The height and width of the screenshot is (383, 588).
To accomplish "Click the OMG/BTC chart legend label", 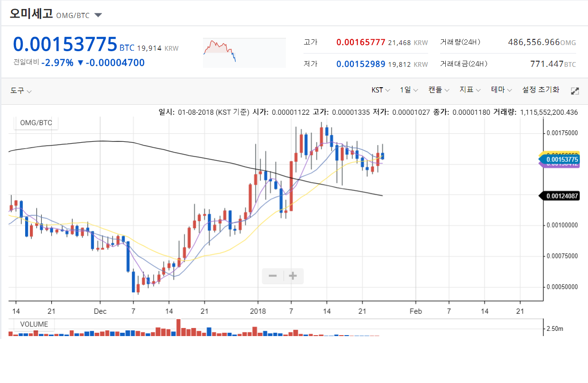I will pos(36,123).
